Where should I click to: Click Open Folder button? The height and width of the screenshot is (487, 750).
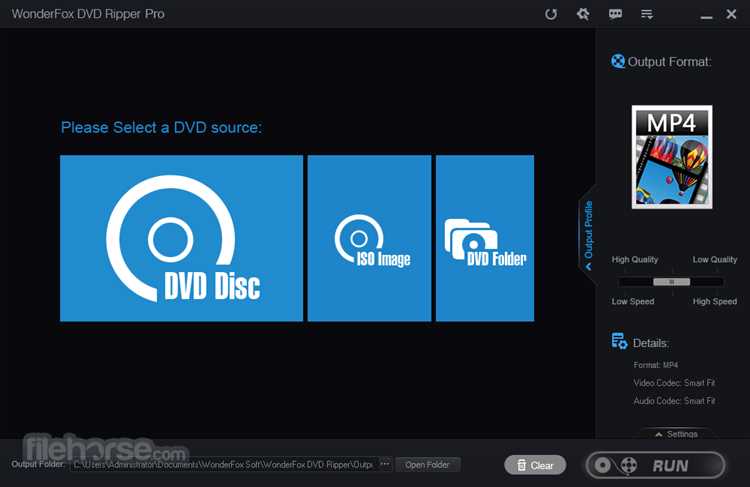pyautogui.click(x=427, y=465)
